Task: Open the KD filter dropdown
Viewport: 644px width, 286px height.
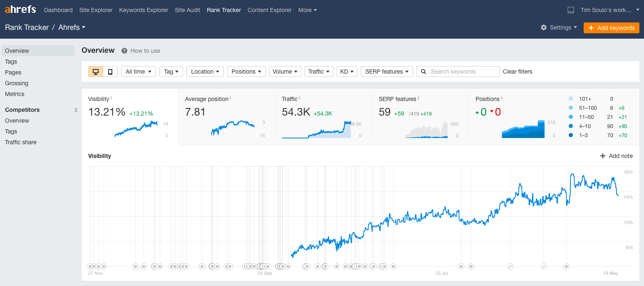Action: [347, 71]
